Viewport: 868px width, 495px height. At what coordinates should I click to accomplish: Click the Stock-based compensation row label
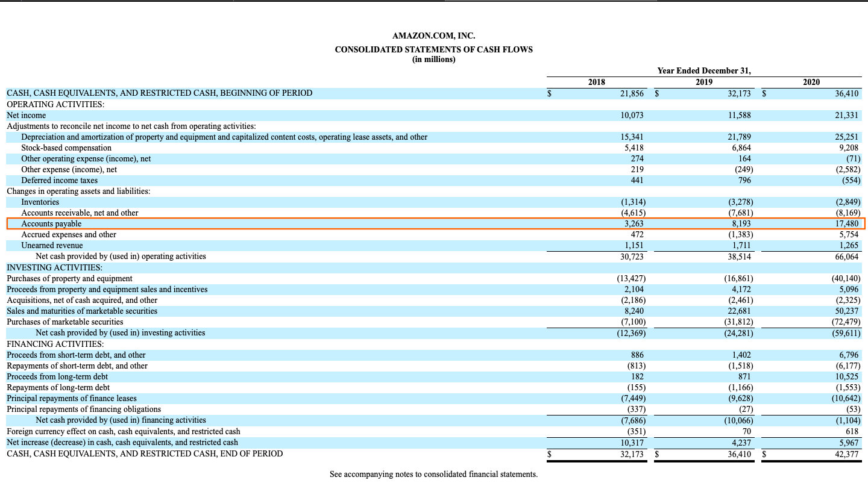point(66,148)
